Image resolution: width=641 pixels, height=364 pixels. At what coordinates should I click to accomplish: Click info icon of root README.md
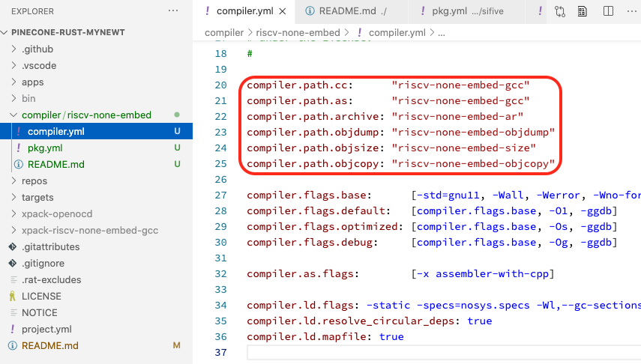pos(12,346)
